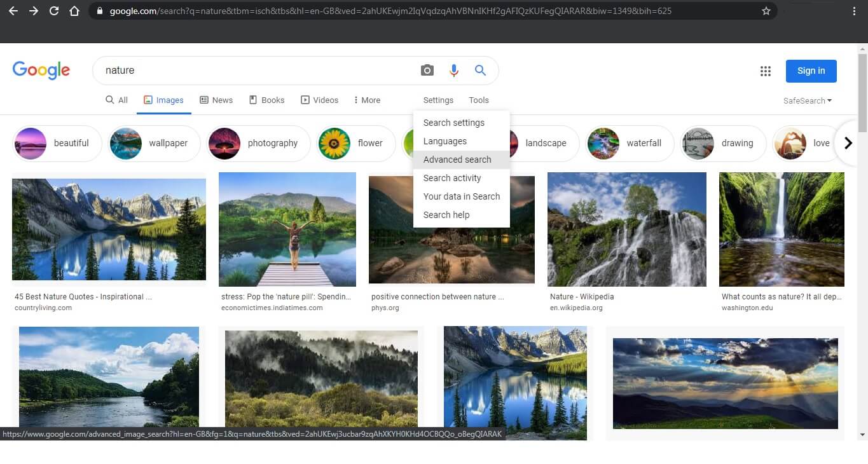Open the Google apps grid
The image size is (868, 464).
coord(765,71)
